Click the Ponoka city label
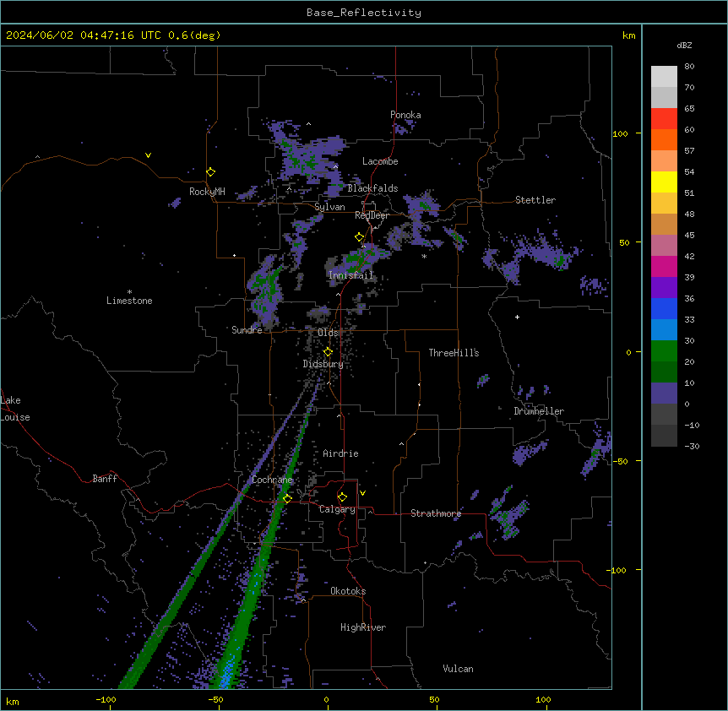Viewport: 728px width, 711px height. tap(405, 115)
